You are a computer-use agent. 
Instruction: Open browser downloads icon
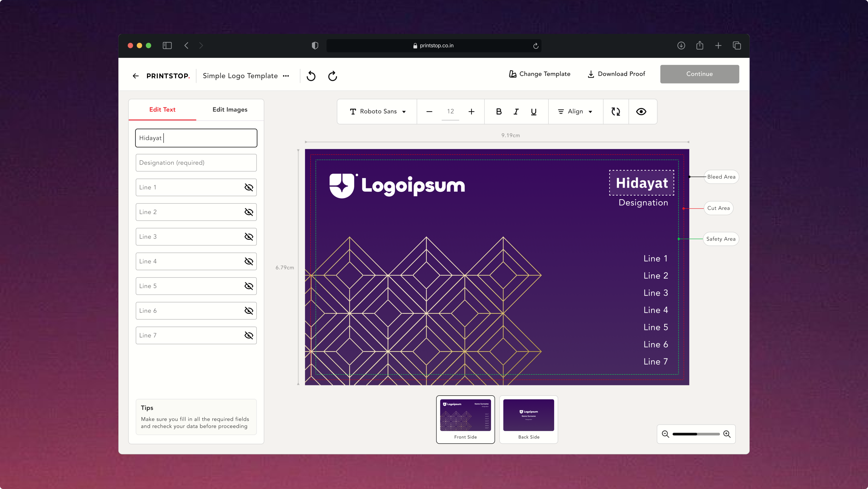click(681, 46)
